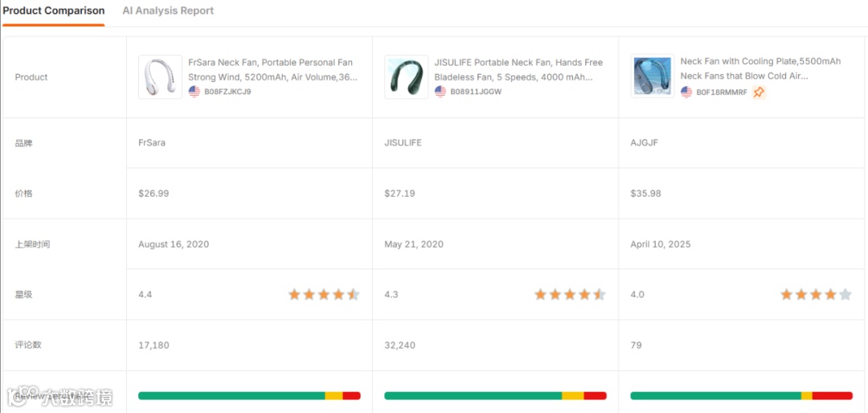
Task: Click the price $27.19
Action: point(399,194)
